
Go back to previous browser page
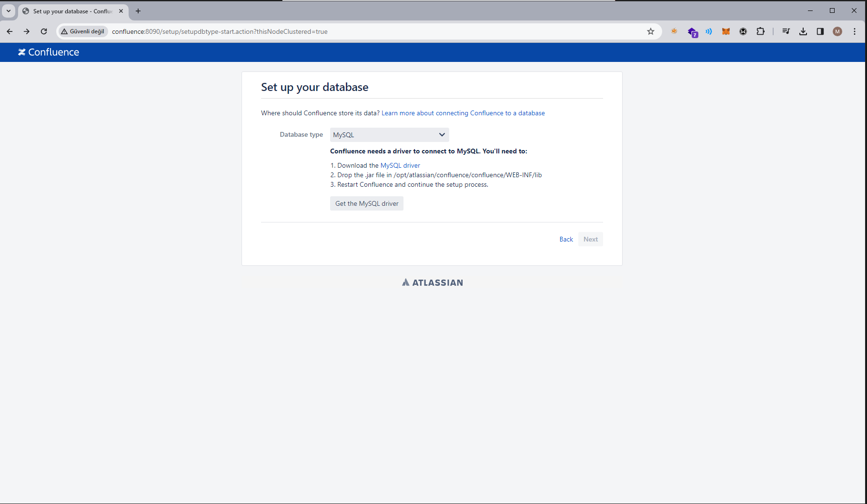click(x=10, y=31)
